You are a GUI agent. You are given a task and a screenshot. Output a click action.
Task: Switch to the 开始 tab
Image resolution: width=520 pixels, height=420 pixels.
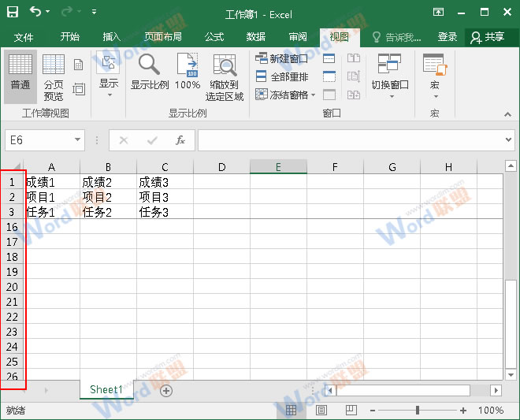click(x=69, y=37)
